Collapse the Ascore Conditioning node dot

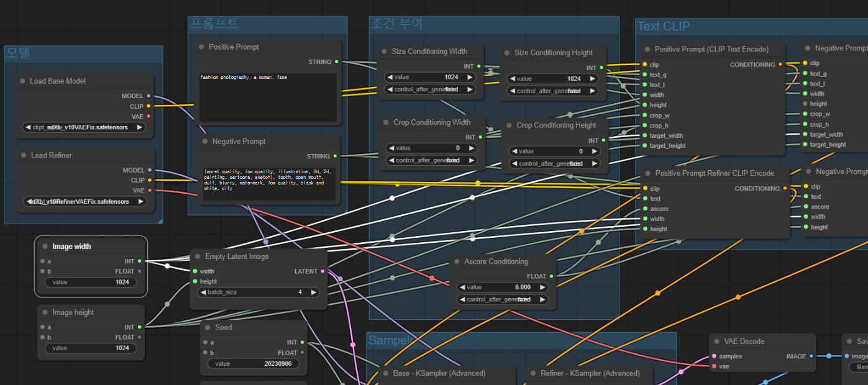click(457, 261)
